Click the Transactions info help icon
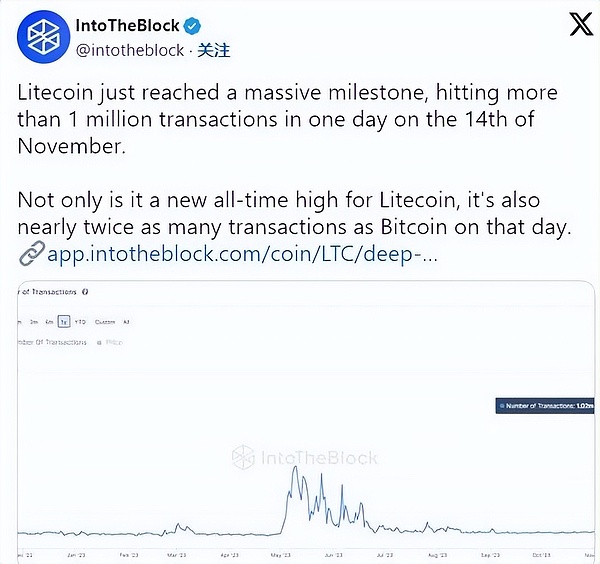Viewport: 600px width, 564px height. point(85,292)
